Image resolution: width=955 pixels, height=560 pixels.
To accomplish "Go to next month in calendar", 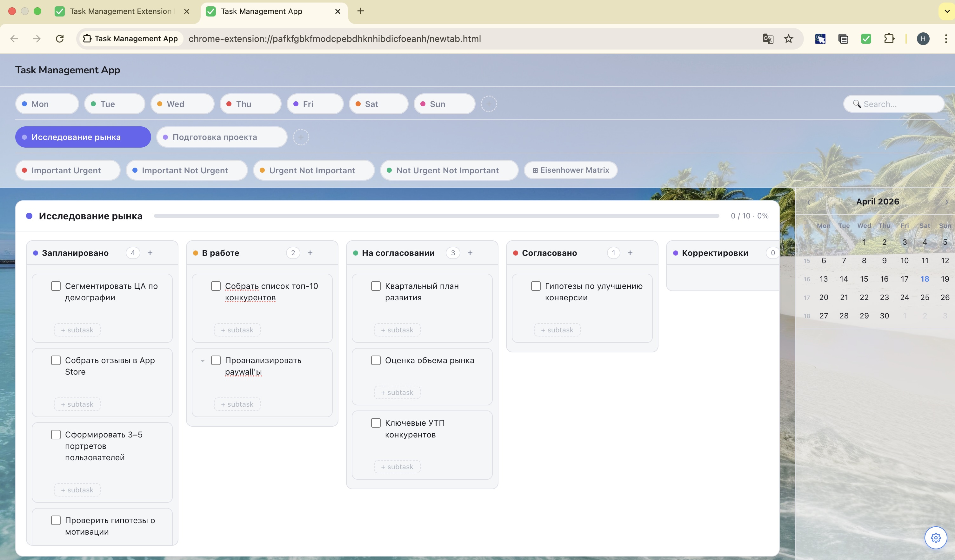I will (946, 202).
